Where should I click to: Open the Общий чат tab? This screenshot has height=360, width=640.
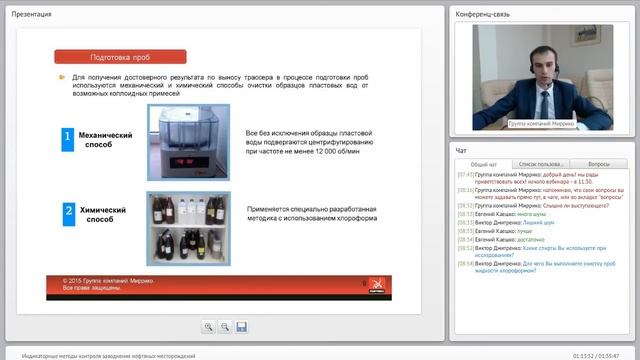click(x=484, y=164)
